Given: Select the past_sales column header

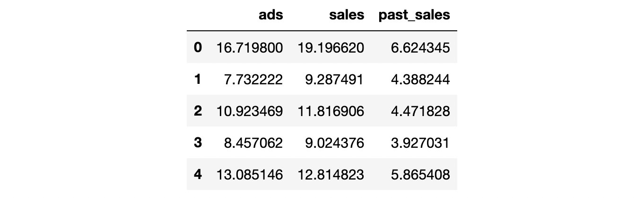Looking at the screenshot, I should click(x=414, y=15).
